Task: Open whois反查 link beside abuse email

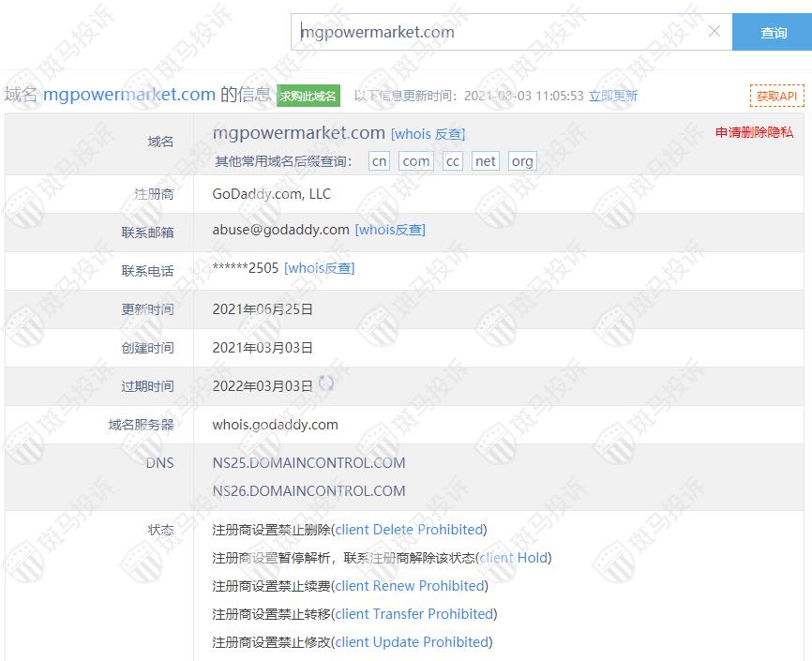Action: [x=390, y=230]
